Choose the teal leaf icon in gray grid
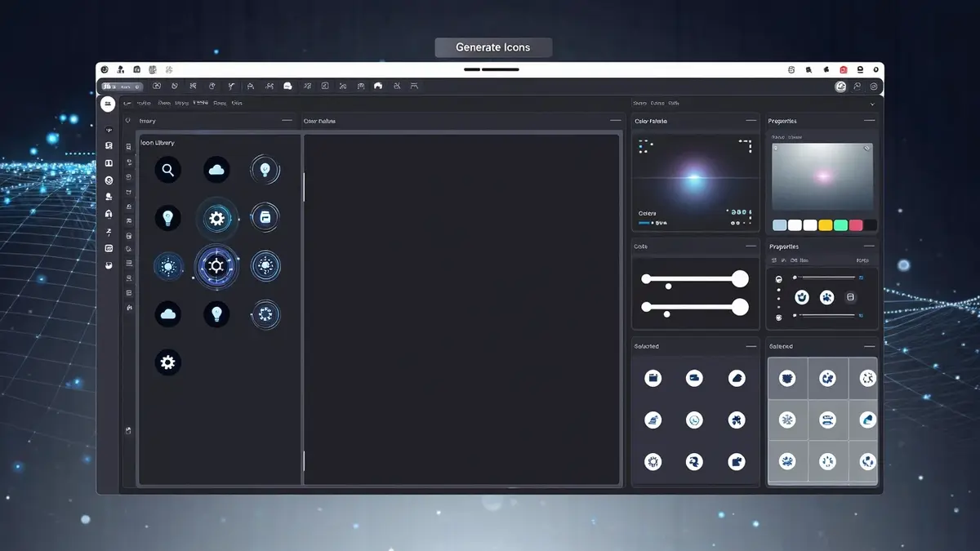Image resolution: width=980 pixels, height=551 pixels. coord(867,420)
